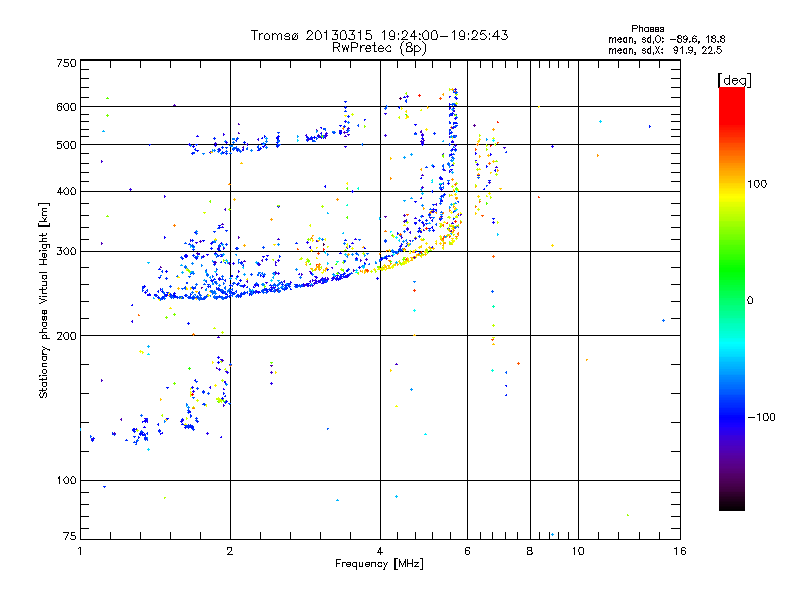Click the y-axis tick label '500'

[67, 145]
